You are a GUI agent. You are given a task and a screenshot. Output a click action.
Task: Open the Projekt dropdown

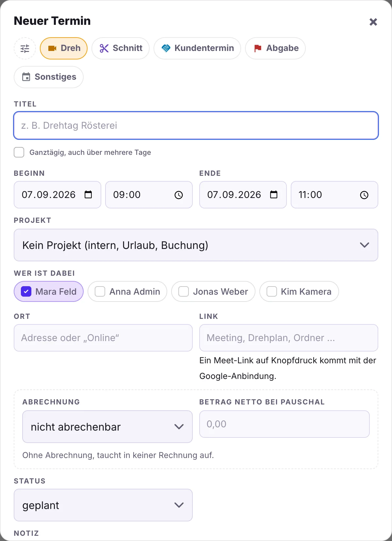[x=196, y=245]
